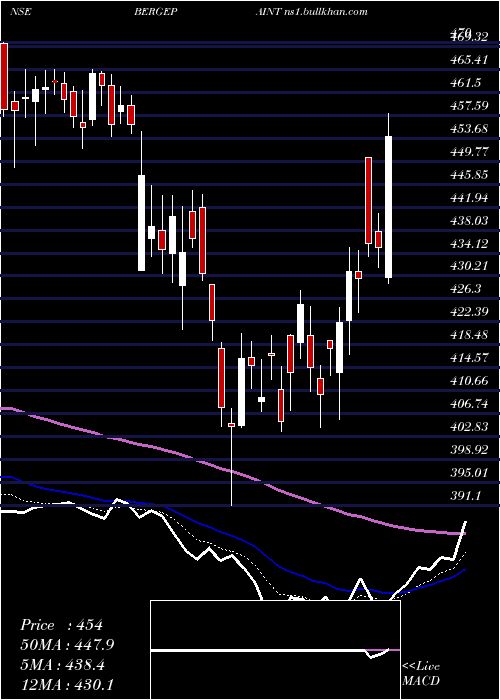This screenshot has height=700, width=500.
Task: Click the AINT ns1.bullkhan.com header text
Action: 312,12
